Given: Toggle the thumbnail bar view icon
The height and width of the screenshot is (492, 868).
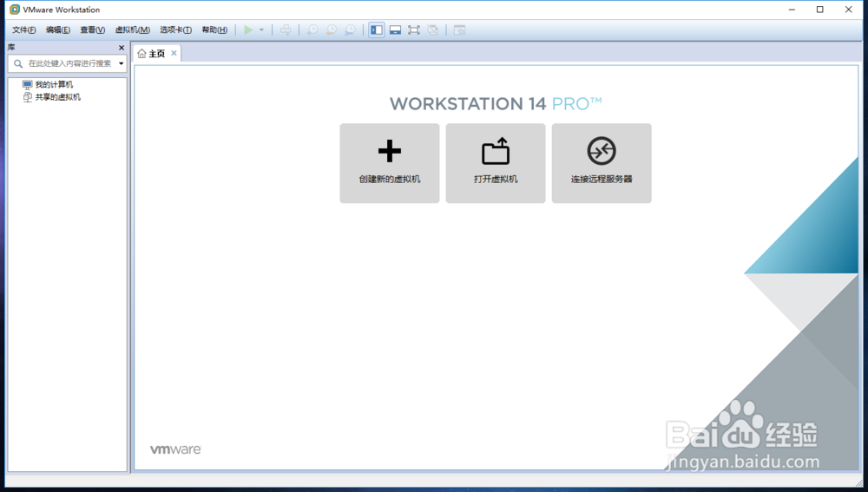Looking at the screenshot, I should click(395, 30).
